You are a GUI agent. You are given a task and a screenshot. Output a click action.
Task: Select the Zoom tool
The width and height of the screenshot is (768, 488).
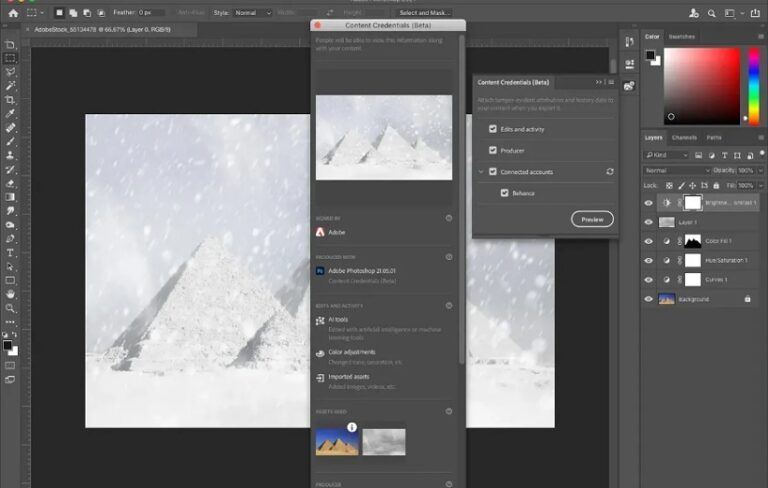click(11, 309)
